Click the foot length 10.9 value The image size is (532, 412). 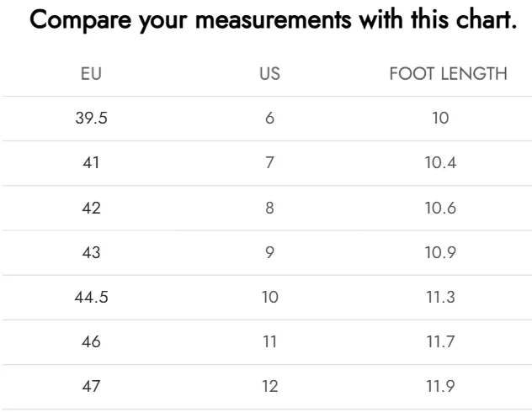coord(440,252)
